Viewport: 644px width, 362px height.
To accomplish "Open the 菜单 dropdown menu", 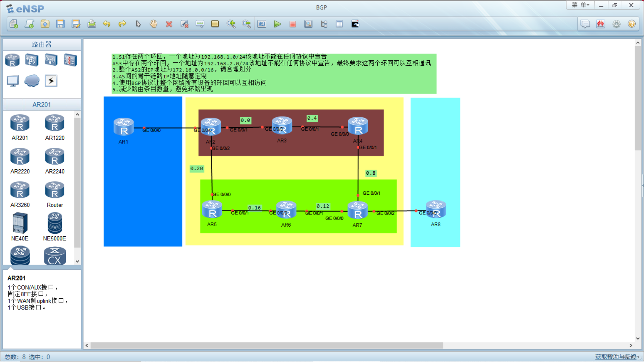I will [x=581, y=5].
